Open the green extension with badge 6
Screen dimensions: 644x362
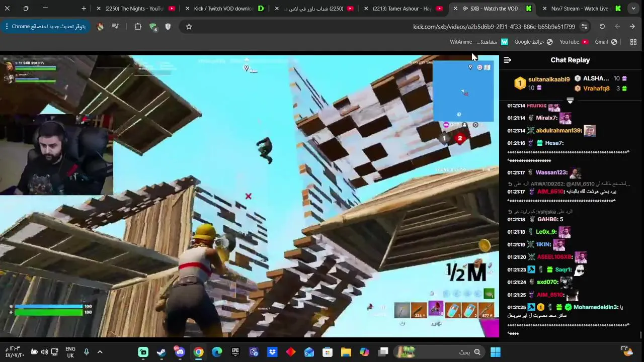coord(153,27)
